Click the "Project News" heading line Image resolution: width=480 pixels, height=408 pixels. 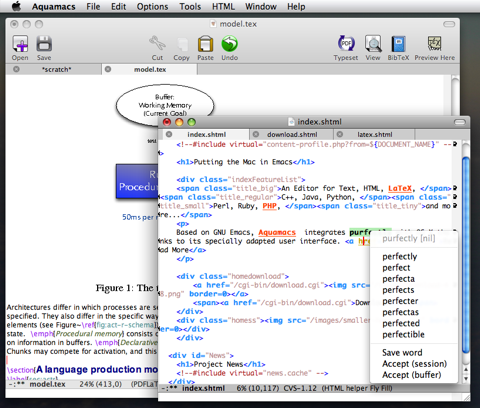pos(221,364)
